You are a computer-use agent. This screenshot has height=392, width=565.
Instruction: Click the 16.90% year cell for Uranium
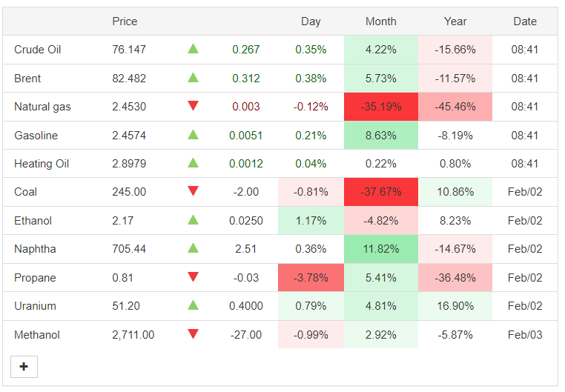(455, 306)
